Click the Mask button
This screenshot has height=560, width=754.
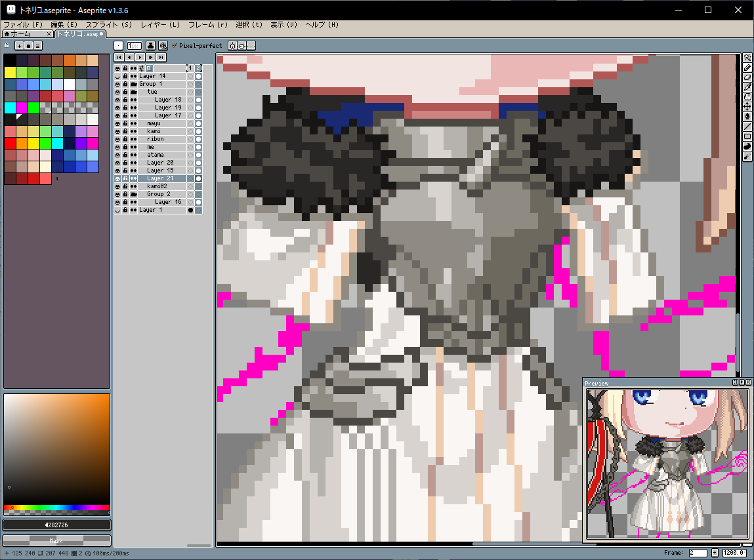[56, 541]
